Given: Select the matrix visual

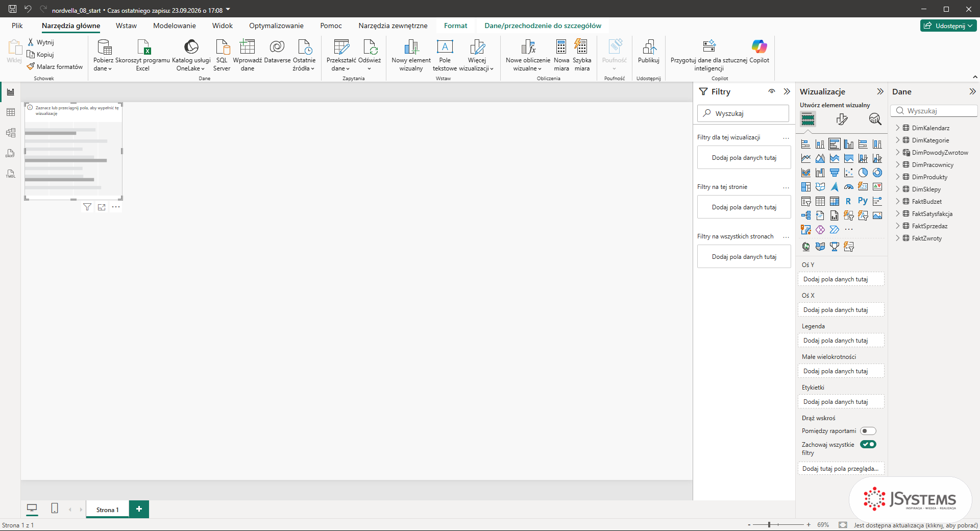Looking at the screenshot, I should (x=835, y=201).
